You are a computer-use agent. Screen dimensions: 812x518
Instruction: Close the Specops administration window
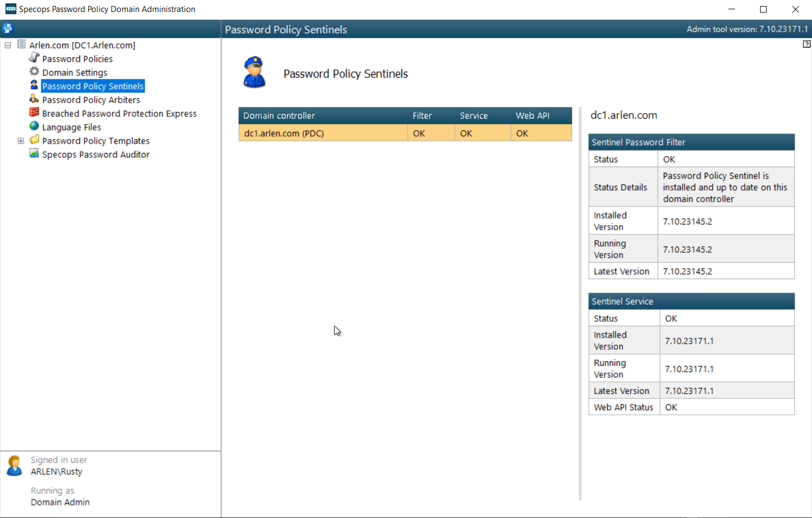[796, 9]
